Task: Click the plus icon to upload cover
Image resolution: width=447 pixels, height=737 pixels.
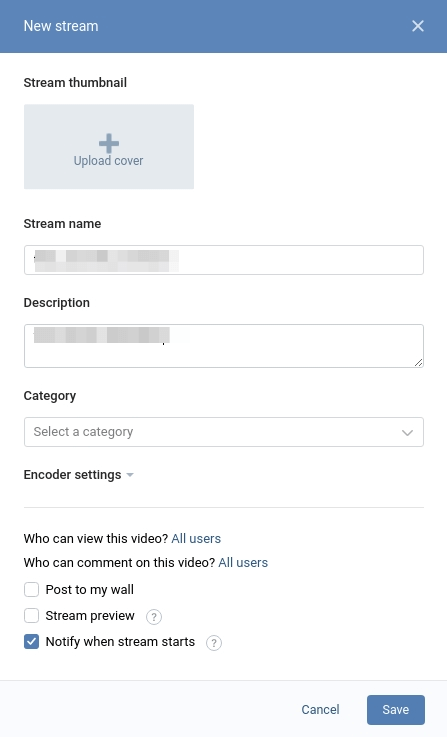Action: coord(109,143)
